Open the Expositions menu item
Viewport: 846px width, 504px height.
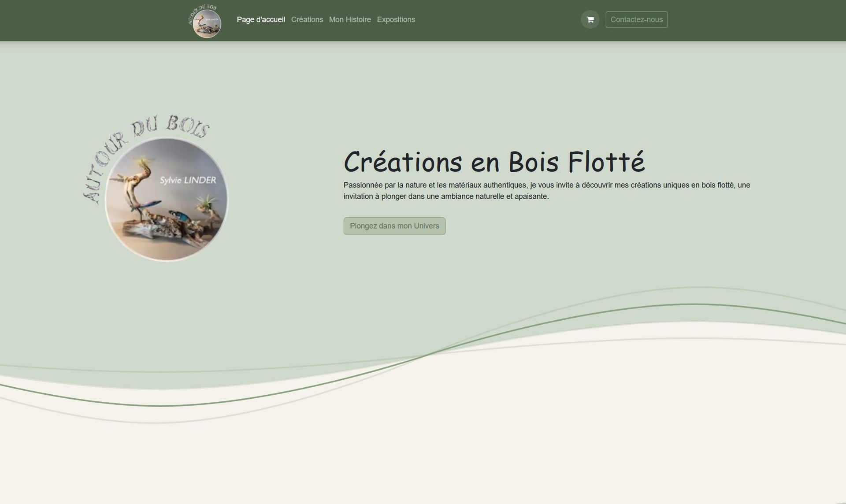click(x=396, y=19)
